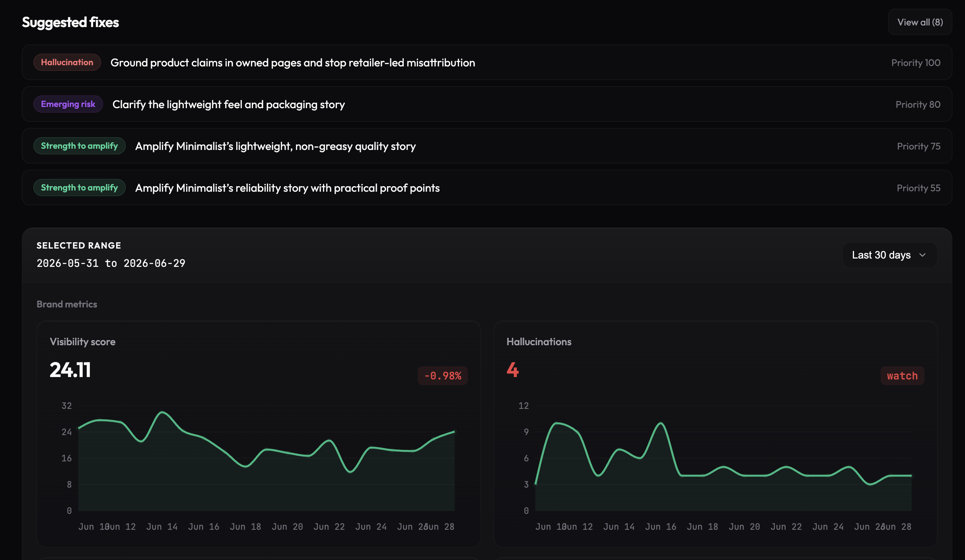The height and width of the screenshot is (560, 965).
Task: Click the 24.11 visibility score value
Action: point(70,369)
